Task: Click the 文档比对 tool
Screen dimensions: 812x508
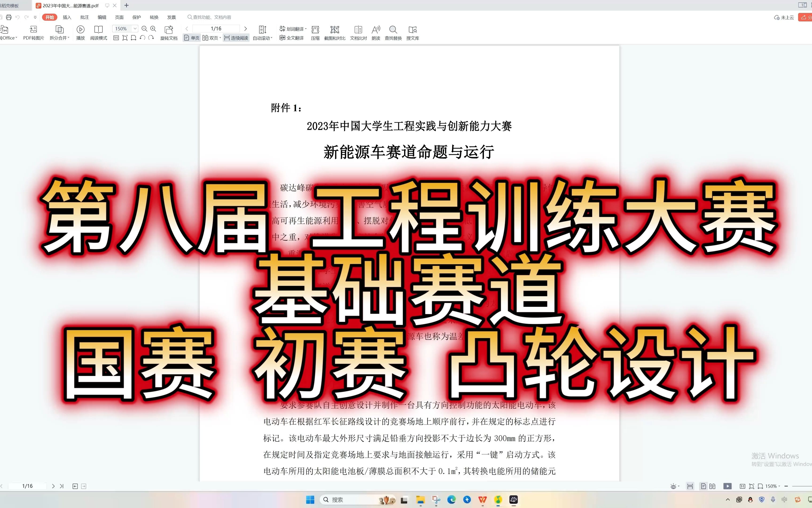Action: pyautogui.click(x=358, y=33)
